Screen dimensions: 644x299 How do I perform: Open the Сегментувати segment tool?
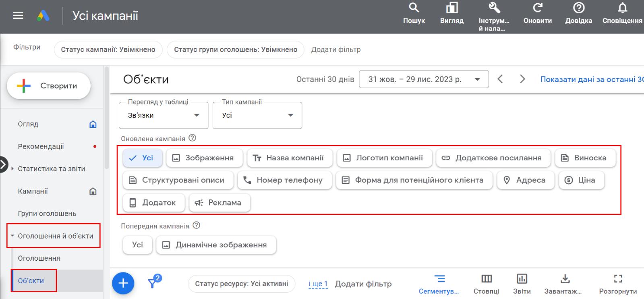439,284
